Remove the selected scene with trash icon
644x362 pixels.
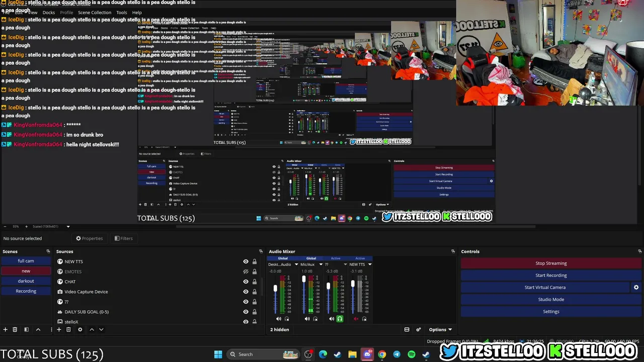click(15, 330)
